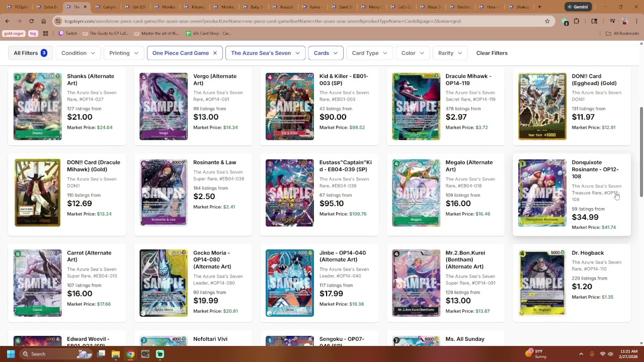
Task: Open the volume control in system tray
Action: (610, 354)
